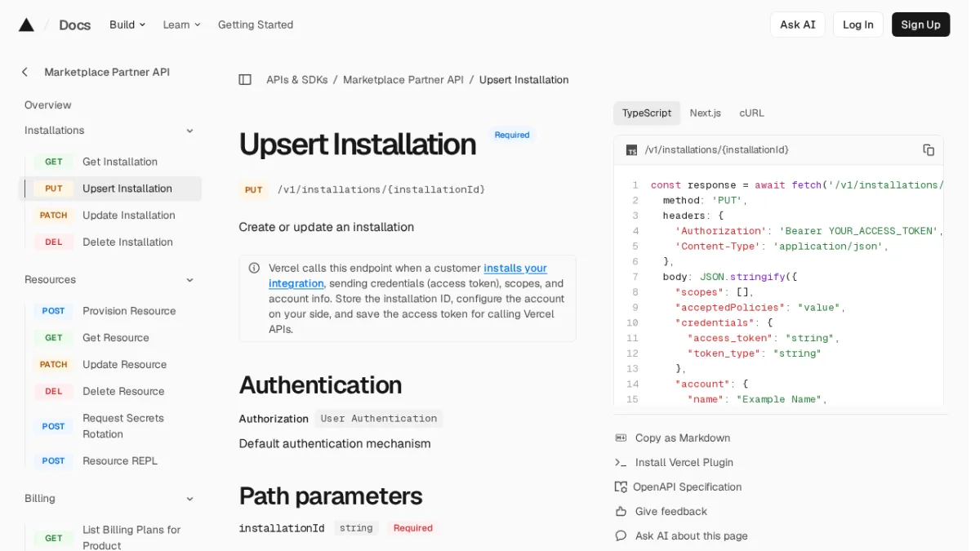This screenshot has height=551, width=980.
Task: Open Delete Resource page
Action: (x=123, y=392)
